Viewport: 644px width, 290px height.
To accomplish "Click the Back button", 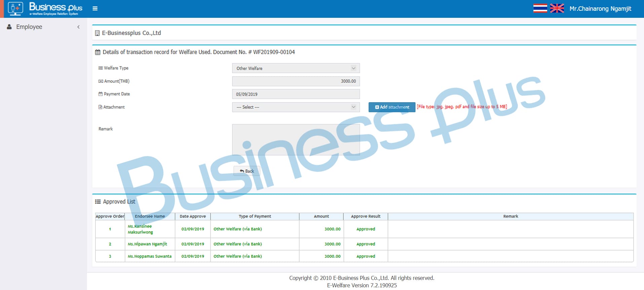I will pos(247,171).
